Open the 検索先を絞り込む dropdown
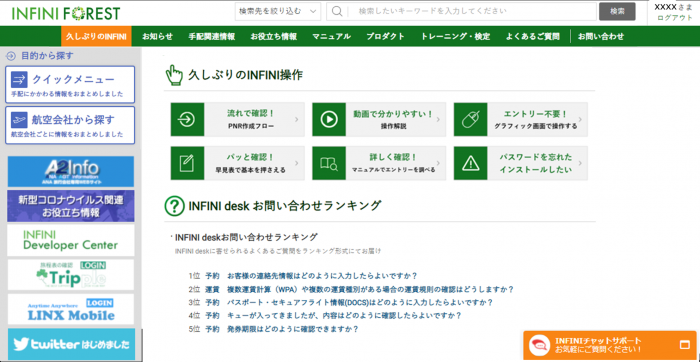 coord(278,11)
